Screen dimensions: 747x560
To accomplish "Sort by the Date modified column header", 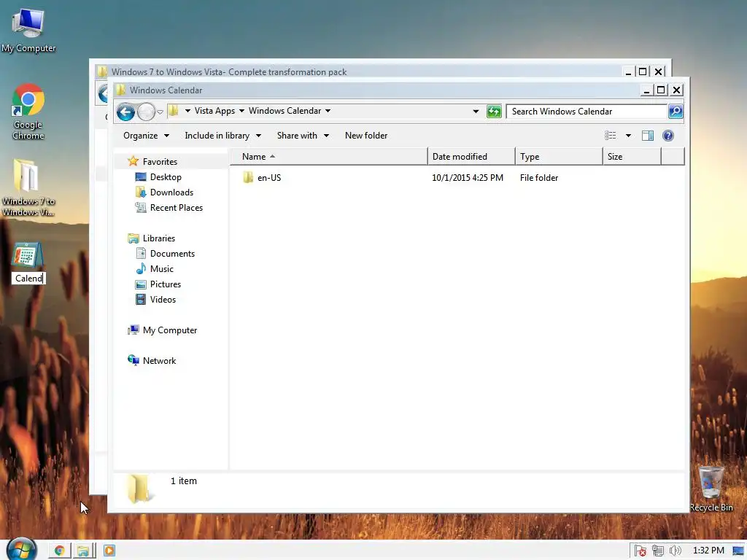I will 471,157.
